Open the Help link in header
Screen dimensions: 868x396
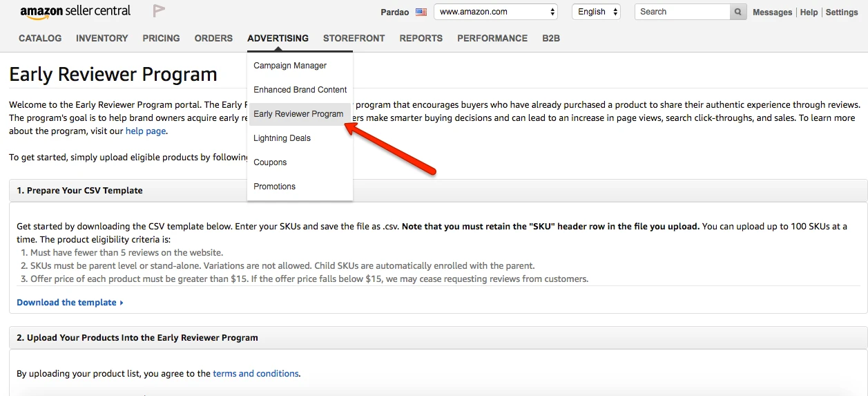coord(809,12)
